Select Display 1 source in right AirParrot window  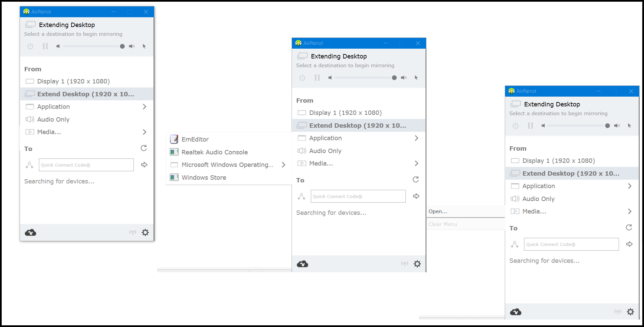572,161
